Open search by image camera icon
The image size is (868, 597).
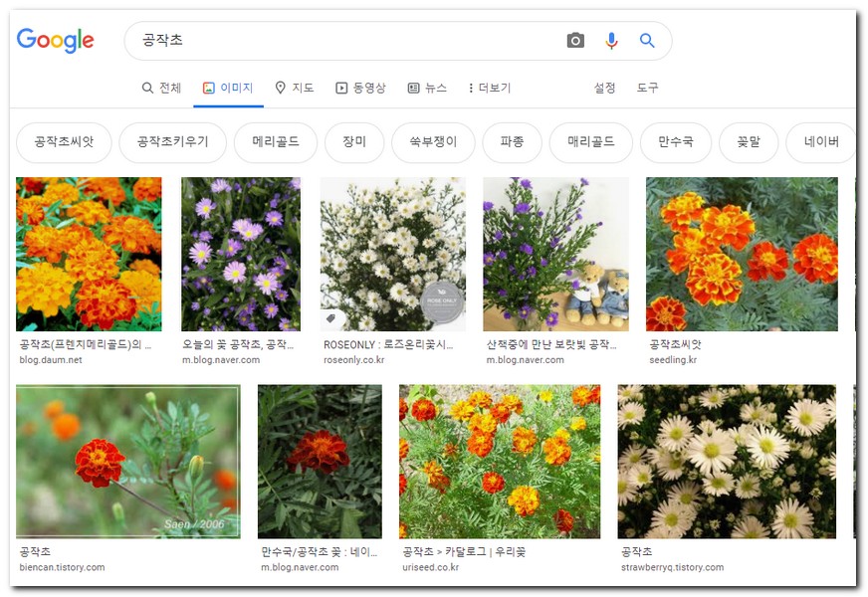(575, 41)
